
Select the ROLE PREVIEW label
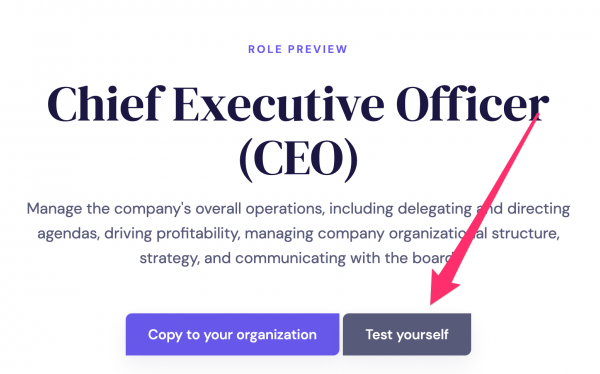point(298,49)
